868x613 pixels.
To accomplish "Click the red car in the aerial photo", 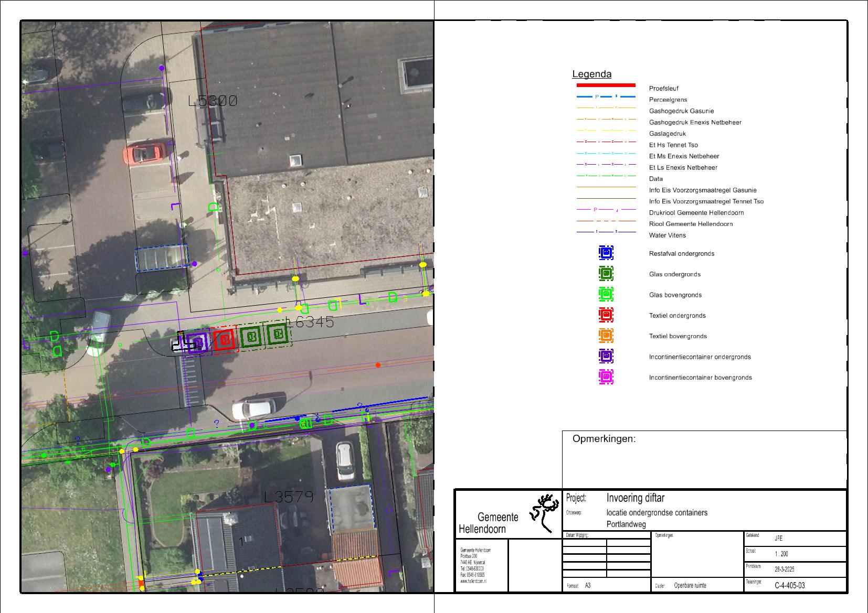I will (142, 154).
